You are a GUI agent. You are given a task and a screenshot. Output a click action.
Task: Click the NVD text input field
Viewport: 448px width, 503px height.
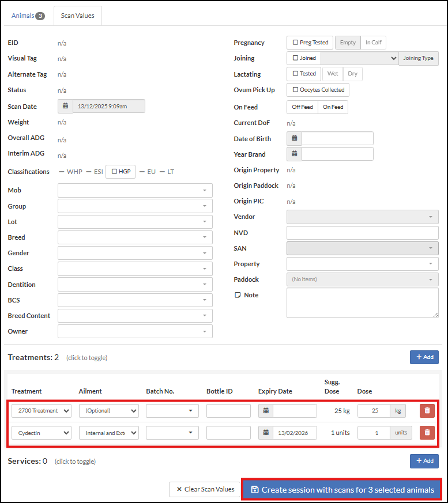(362, 233)
